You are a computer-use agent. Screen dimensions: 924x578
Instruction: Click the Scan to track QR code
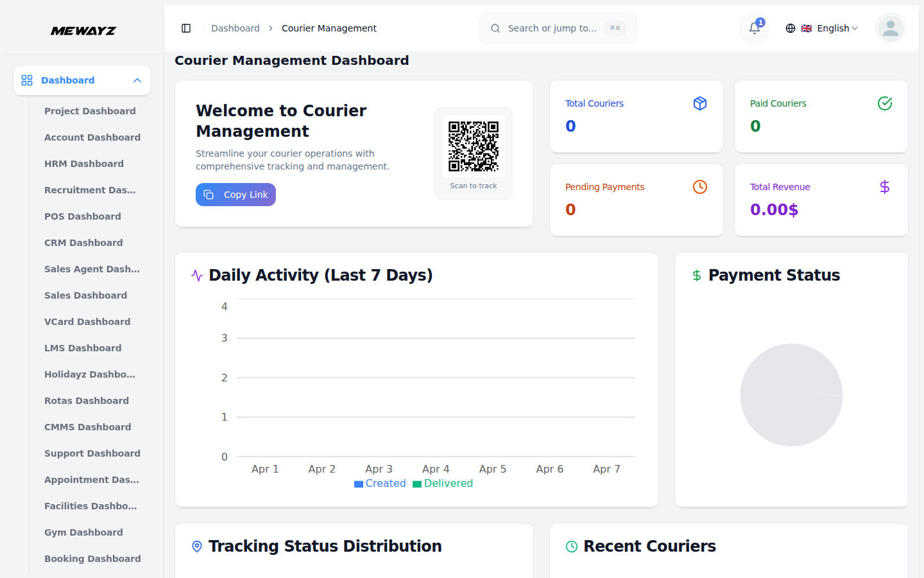(473, 145)
